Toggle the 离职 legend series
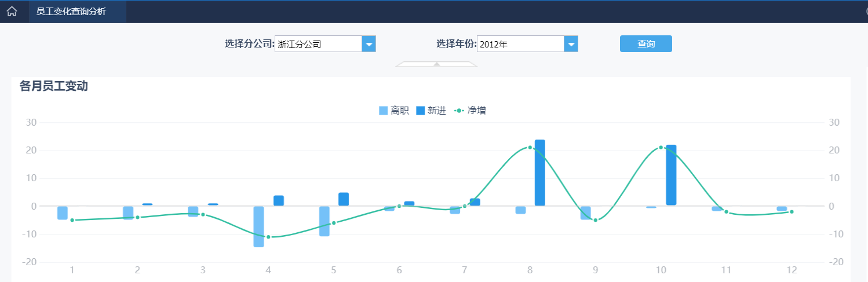This screenshot has height=282, width=868. pos(394,111)
